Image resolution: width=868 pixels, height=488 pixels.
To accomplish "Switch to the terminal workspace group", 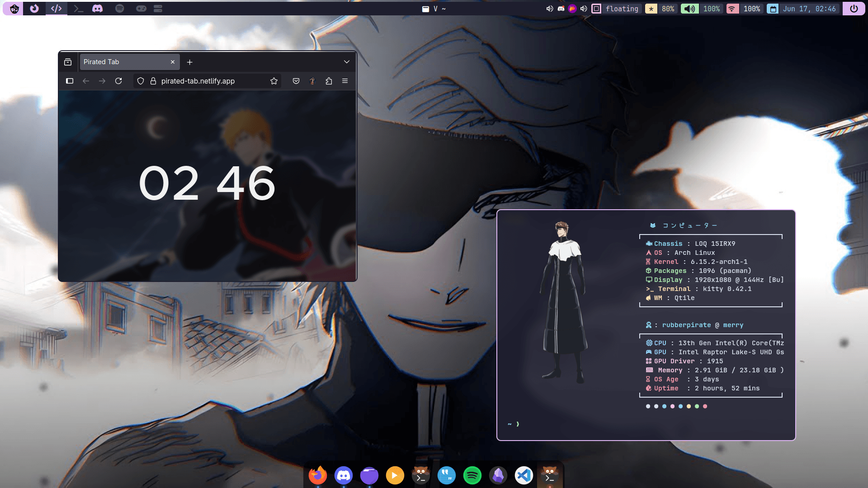I will 78,9.
